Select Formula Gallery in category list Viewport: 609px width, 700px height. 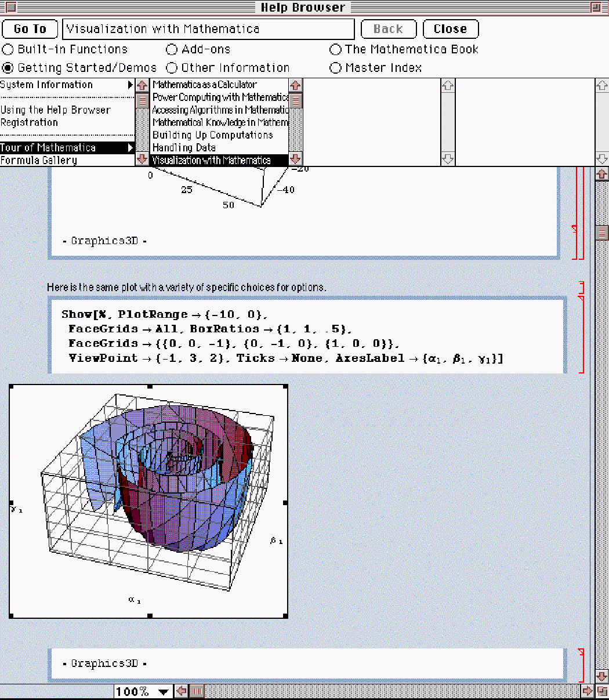pos(39,161)
